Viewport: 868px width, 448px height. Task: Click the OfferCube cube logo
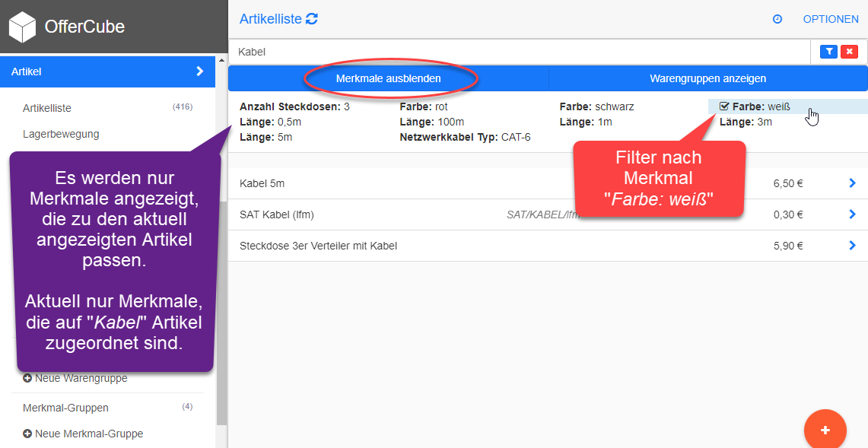22,27
